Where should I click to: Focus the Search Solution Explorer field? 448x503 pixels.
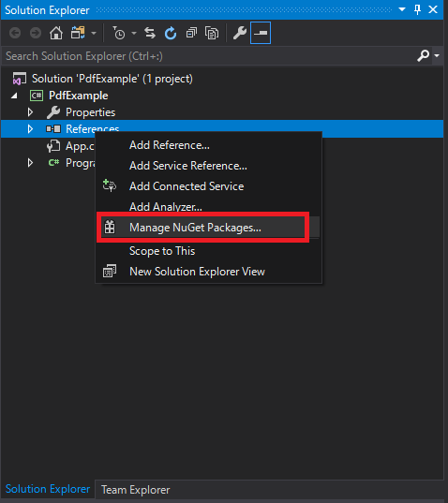pos(209,56)
